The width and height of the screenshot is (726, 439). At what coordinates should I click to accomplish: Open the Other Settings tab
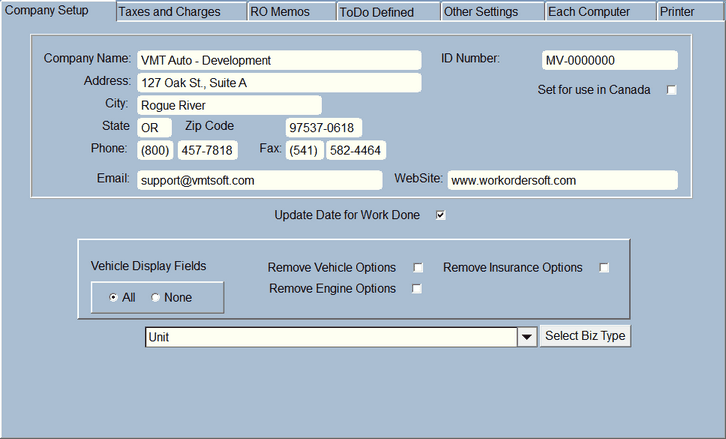click(493, 12)
